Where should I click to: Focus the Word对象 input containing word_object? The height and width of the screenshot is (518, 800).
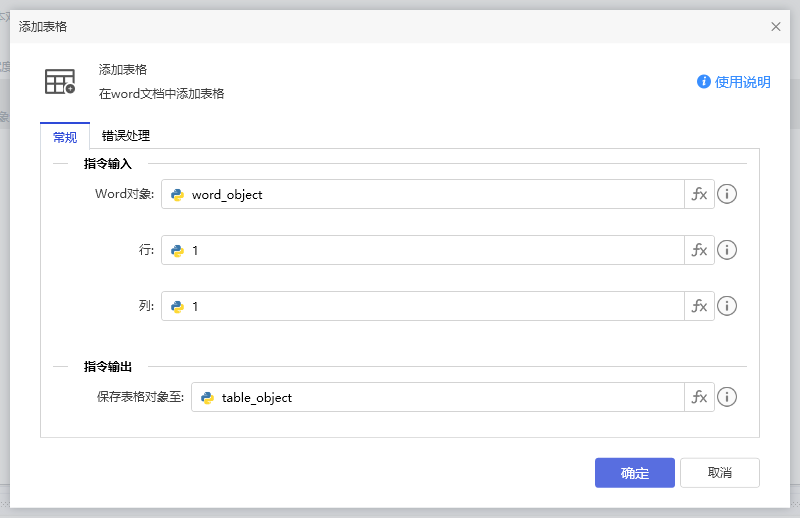point(430,195)
